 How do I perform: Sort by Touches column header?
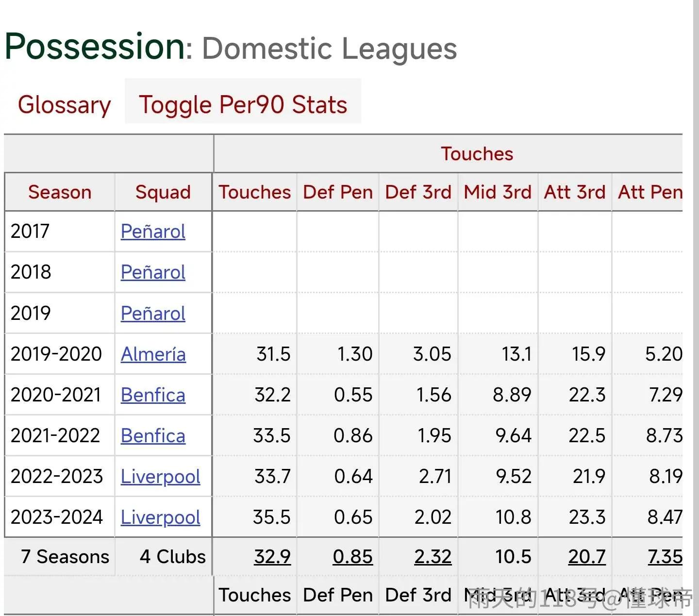254,192
